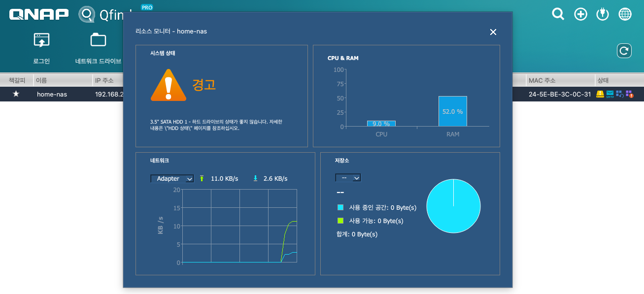Click the QNAP logo

[x=39, y=14]
